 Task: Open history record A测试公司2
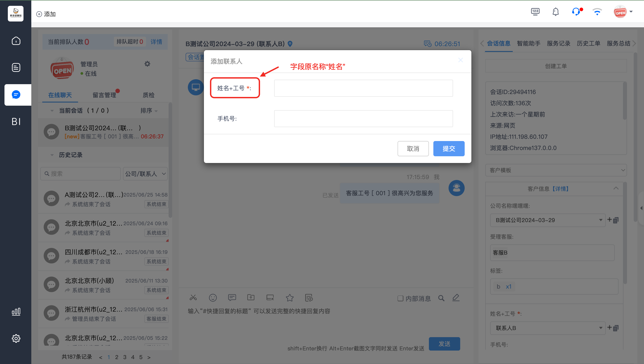click(x=104, y=199)
